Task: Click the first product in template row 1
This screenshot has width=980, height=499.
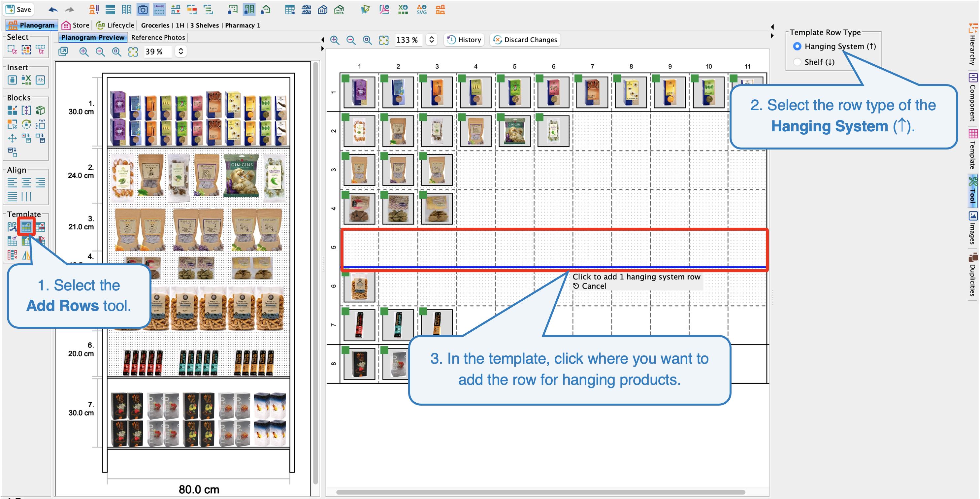Action: [x=359, y=92]
